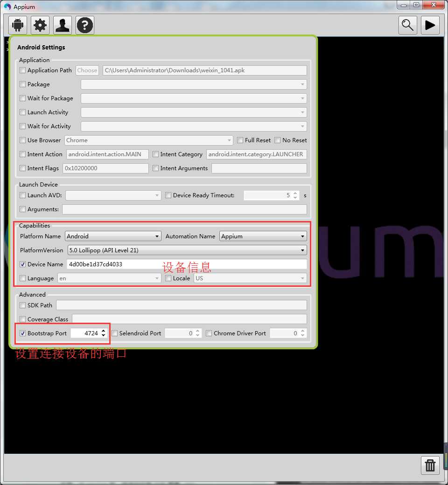
Task: Click the Intent Action text field
Action: [x=107, y=154]
